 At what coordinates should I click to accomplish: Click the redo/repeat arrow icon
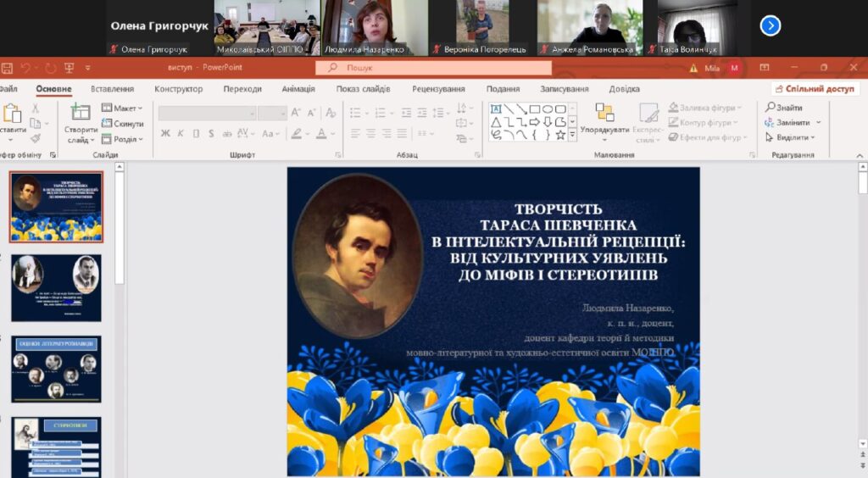coord(50,68)
